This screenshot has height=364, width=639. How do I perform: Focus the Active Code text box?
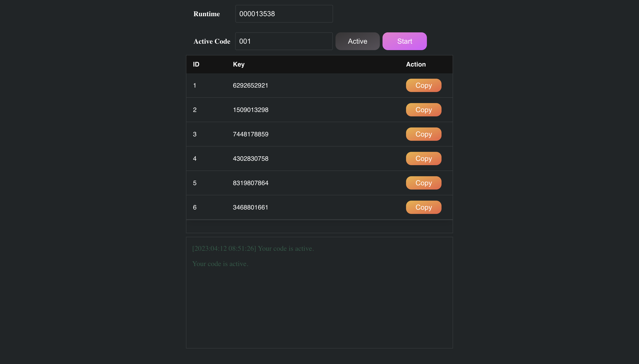[284, 41]
